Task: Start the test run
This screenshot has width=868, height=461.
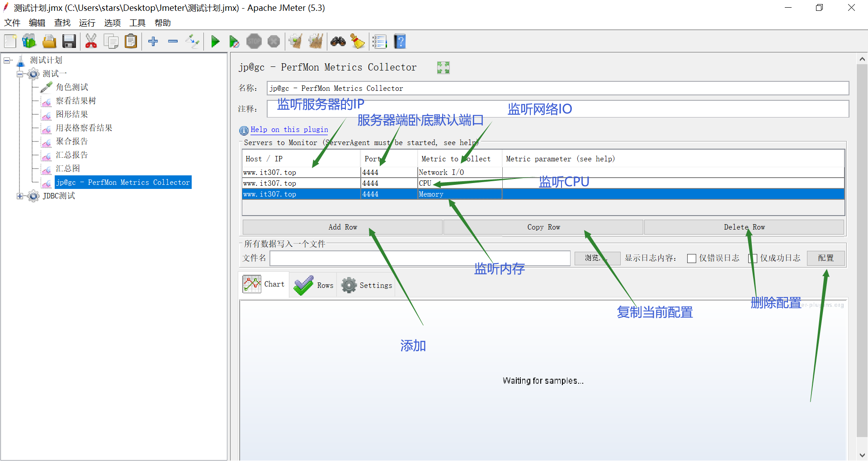Action: (215, 41)
